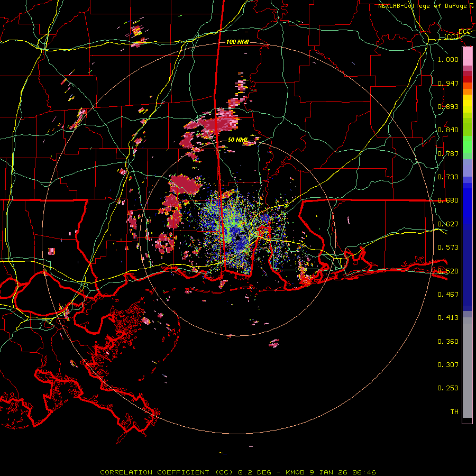
Task: Click the 0.520 scale value
Action: coord(448,271)
